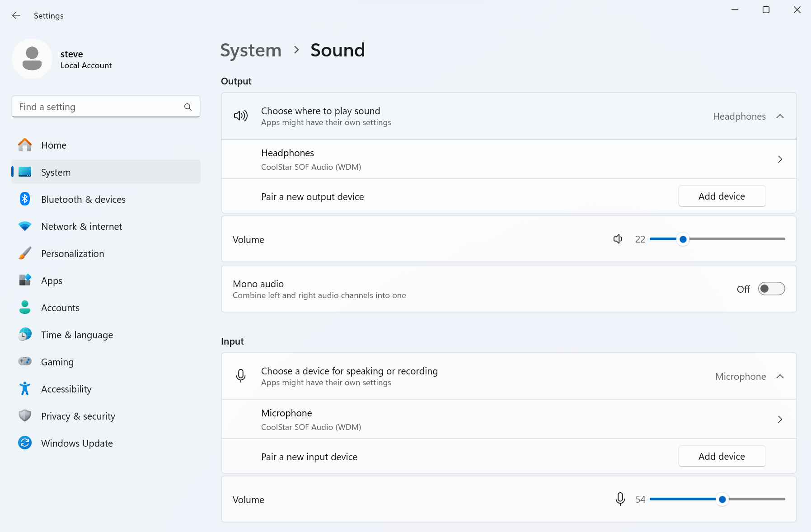
Task: Click the Gaming controller icon
Action: pos(25,361)
